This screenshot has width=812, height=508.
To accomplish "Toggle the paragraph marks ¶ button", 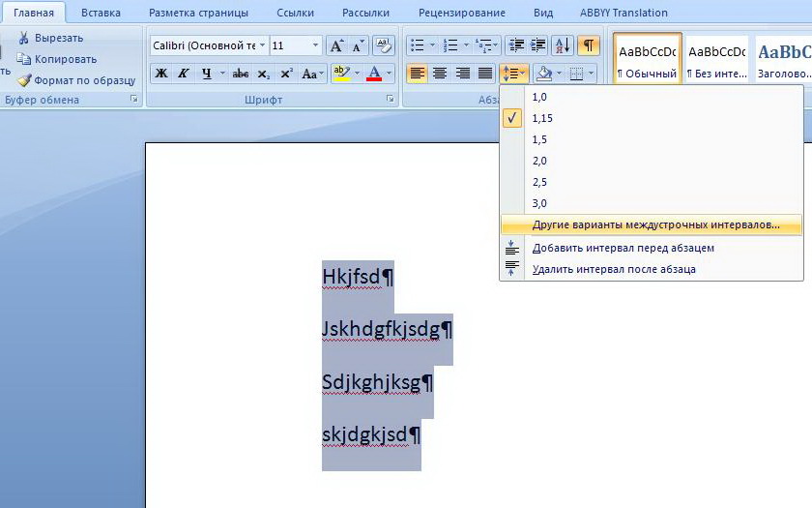I will pyautogui.click(x=587, y=45).
